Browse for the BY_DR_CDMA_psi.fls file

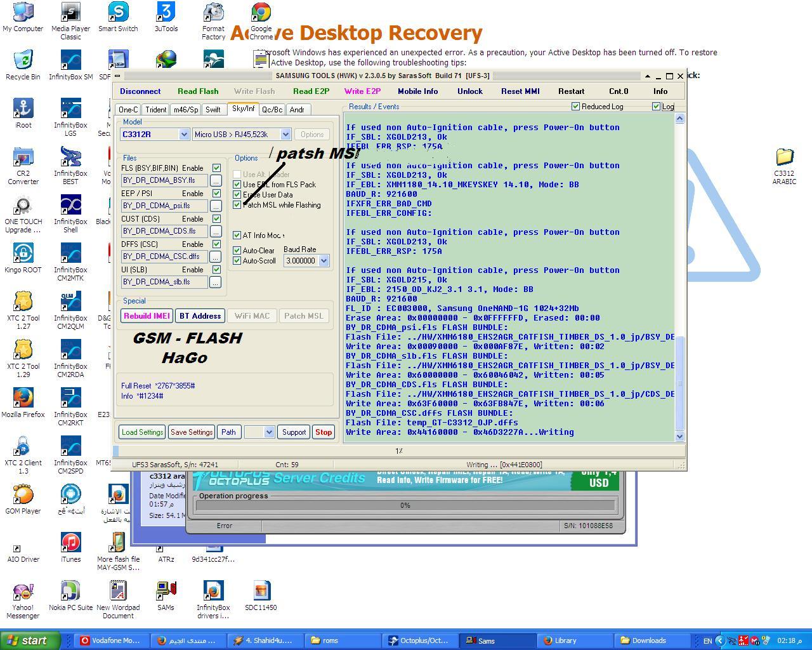(216, 206)
